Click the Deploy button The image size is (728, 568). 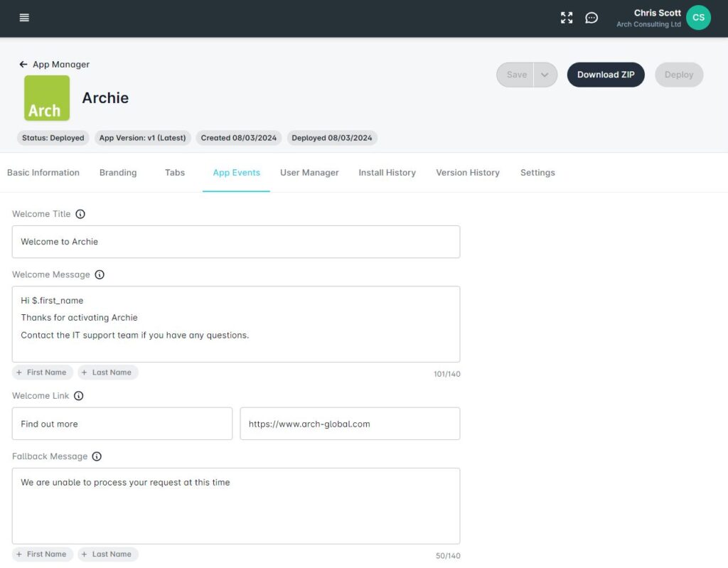pyautogui.click(x=679, y=75)
